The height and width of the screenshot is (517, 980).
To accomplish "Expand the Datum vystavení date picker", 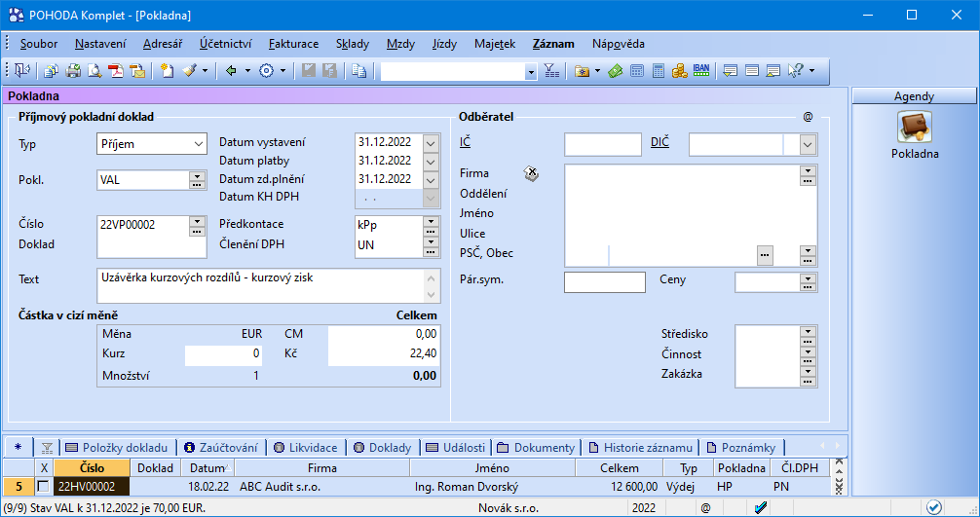I will click(431, 143).
